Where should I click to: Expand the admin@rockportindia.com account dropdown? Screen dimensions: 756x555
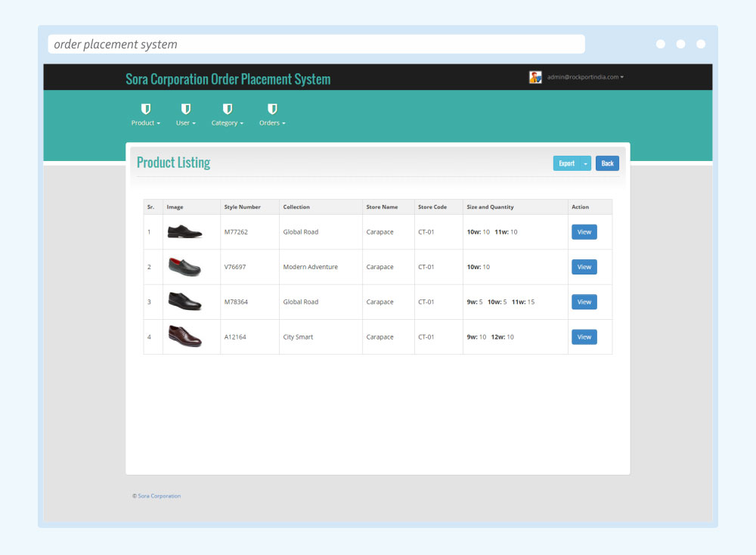585,77
